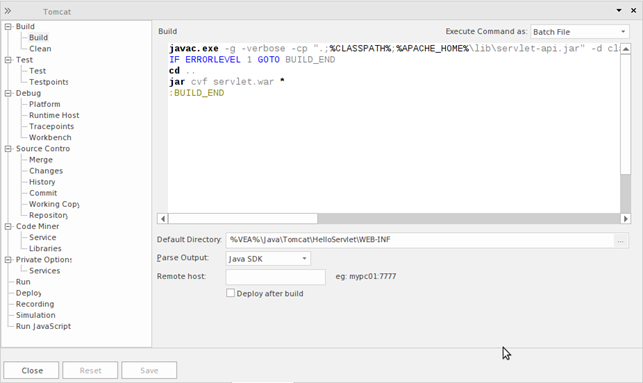Collapse the Debug tree node

pos(8,93)
